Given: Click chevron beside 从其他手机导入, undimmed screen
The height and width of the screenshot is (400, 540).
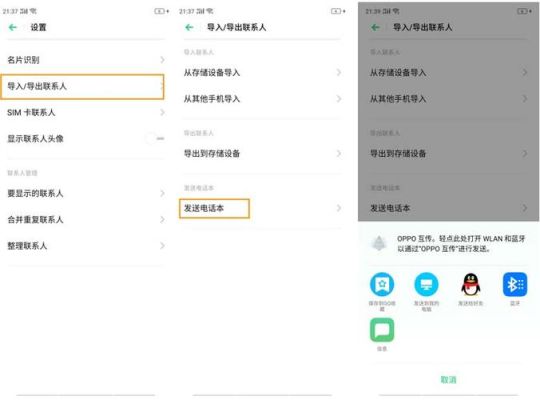Looking at the screenshot, I should point(339,99).
